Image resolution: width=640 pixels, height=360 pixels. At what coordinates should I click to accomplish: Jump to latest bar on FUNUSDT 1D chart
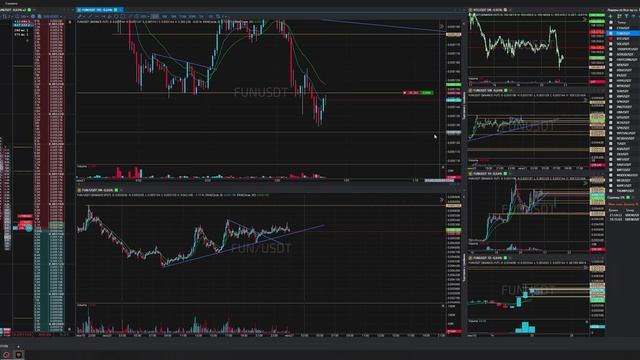[x=586, y=268]
